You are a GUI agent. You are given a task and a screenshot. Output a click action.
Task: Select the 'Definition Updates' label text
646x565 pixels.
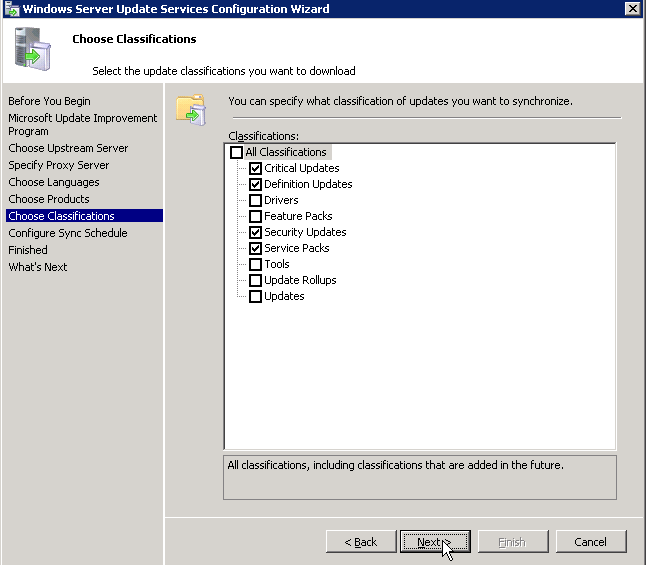[308, 184]
